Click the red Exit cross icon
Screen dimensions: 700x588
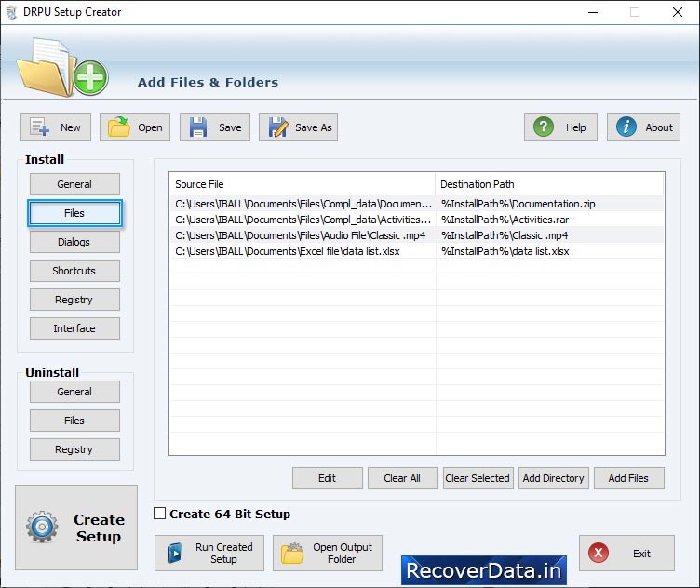click(599, 553)
